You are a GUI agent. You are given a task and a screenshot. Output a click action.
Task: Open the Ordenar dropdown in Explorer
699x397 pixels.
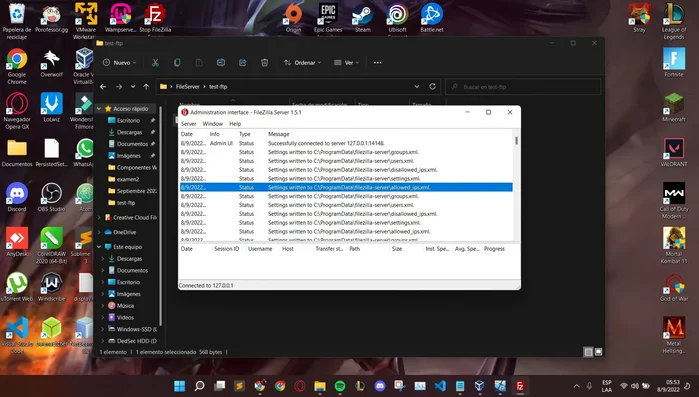303,63
